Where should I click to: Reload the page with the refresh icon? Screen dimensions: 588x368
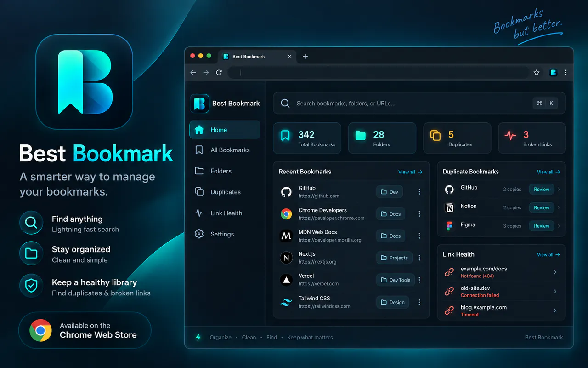[219, 72]
